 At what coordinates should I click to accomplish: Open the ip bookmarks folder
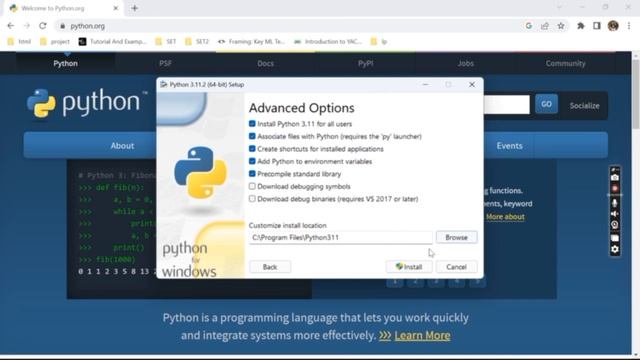point(378,42)
